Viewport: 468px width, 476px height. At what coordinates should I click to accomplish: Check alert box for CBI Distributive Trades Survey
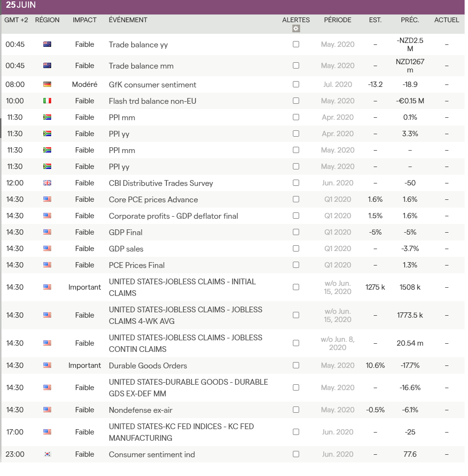(x=296, y=183)
